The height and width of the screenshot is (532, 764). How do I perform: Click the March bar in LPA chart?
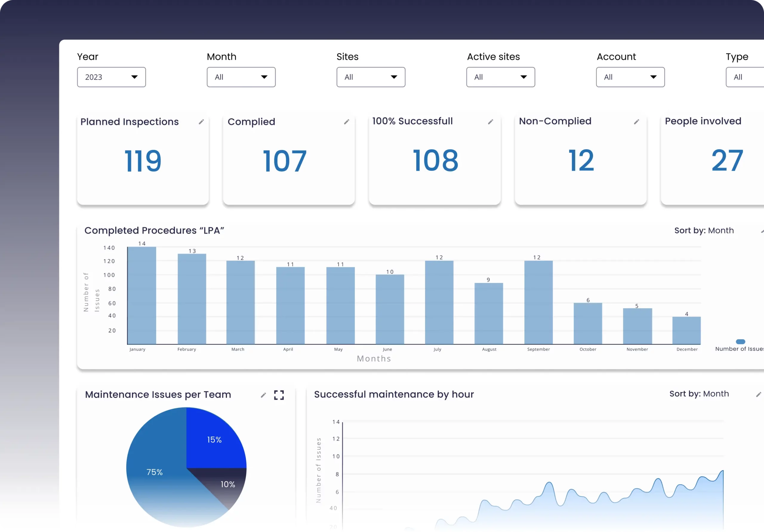click(241, 303)
